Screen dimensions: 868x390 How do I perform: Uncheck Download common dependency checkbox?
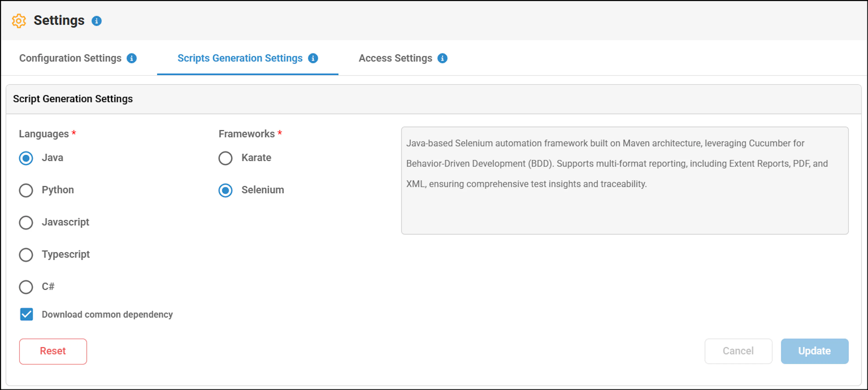[26, 314]
